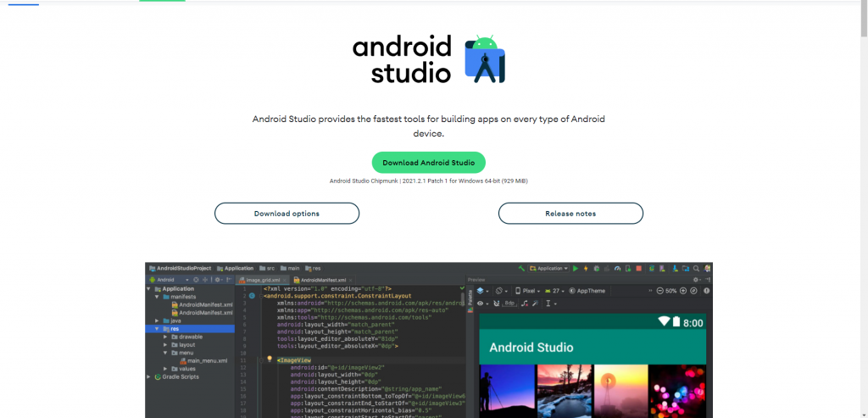The height and width of the screenshot is (418, 868).
Task: Click the Make Project hammer icon
Action: pos(521,269)
